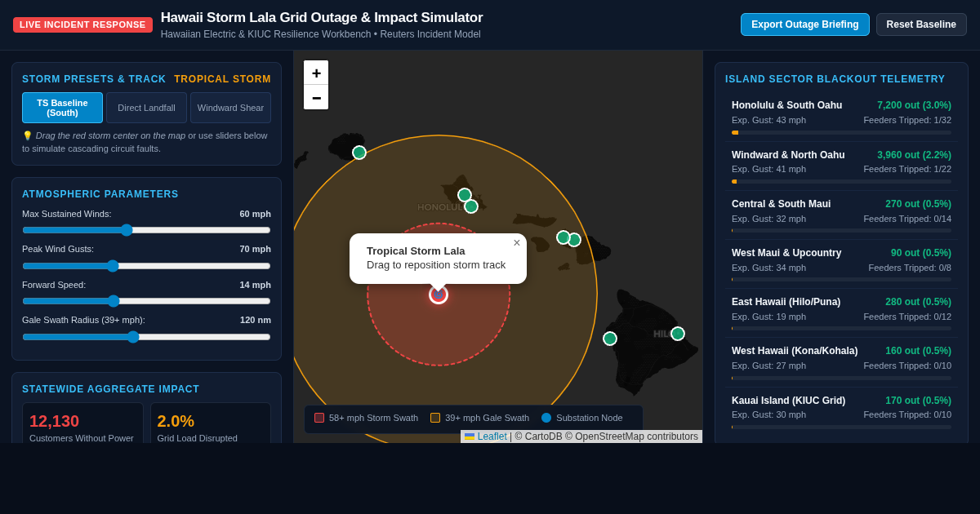The height and width of the screenshot is (514, 980).
Task: Click Feeders Tripped: 1/32 text
Action: click(x=907, y=120)
